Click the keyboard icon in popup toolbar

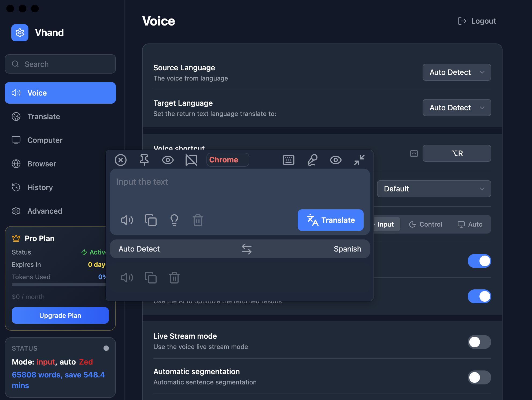pos(288,160)
